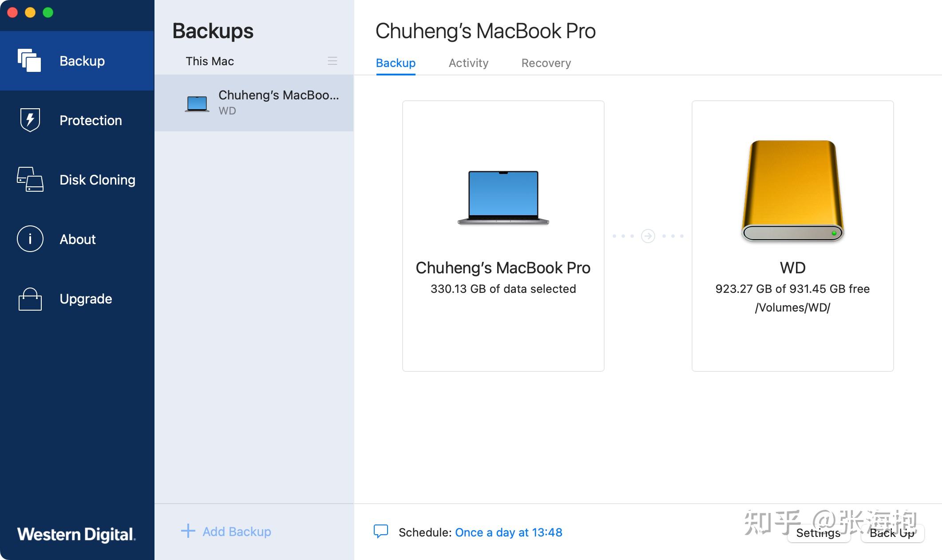Open the Disk Cloning section
Image resolution: width=942 pixels, height=560 pixels.
[x=77, y=180]
